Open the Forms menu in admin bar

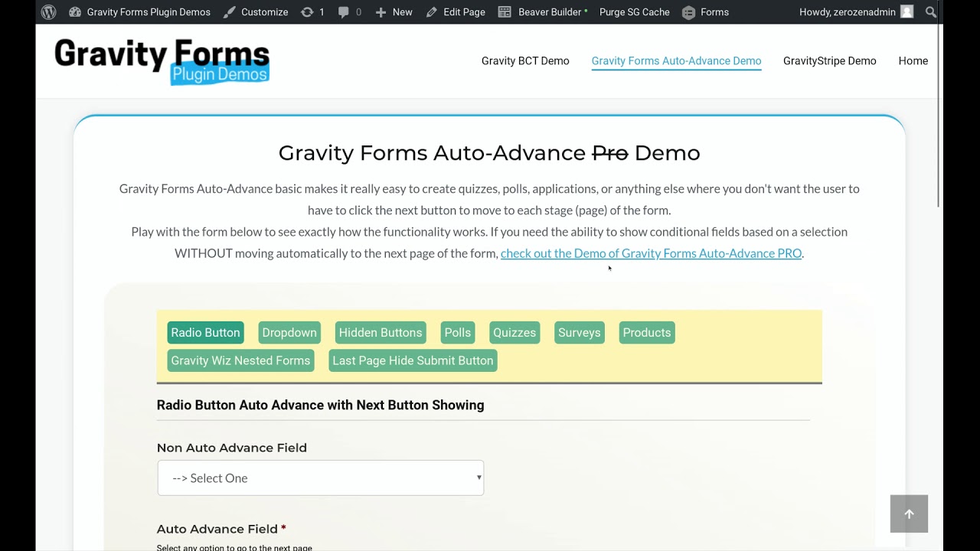[705, 12]
